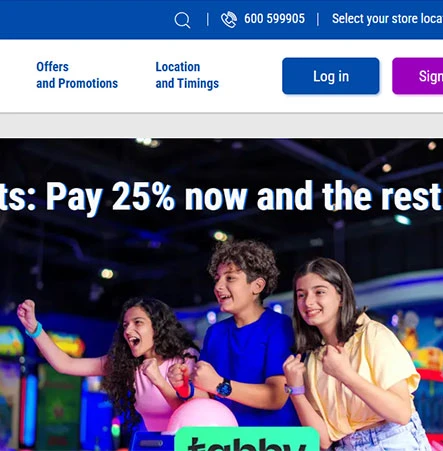
Task: Click the green tabby logo
Action: coord(247,439)
